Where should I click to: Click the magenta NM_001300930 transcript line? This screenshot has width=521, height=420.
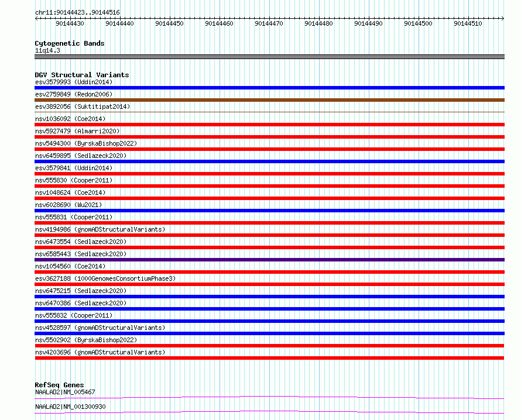coord(269,412)
